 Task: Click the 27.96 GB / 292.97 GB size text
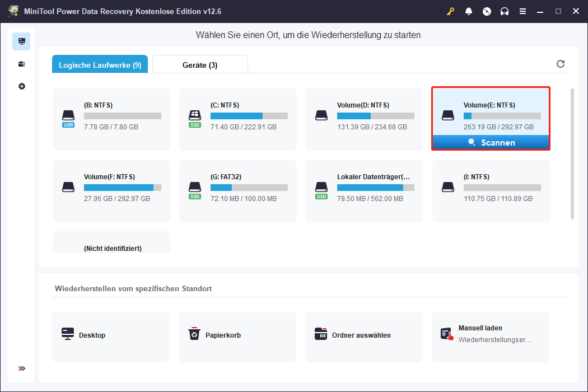point(117,198)
